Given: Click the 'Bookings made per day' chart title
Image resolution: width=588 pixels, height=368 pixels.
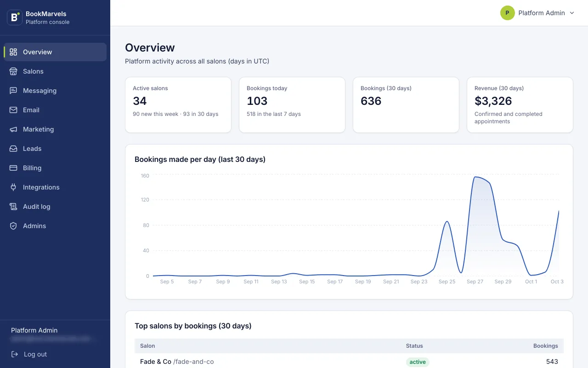Looking at the screenshot, I should (x=200, y=160).
